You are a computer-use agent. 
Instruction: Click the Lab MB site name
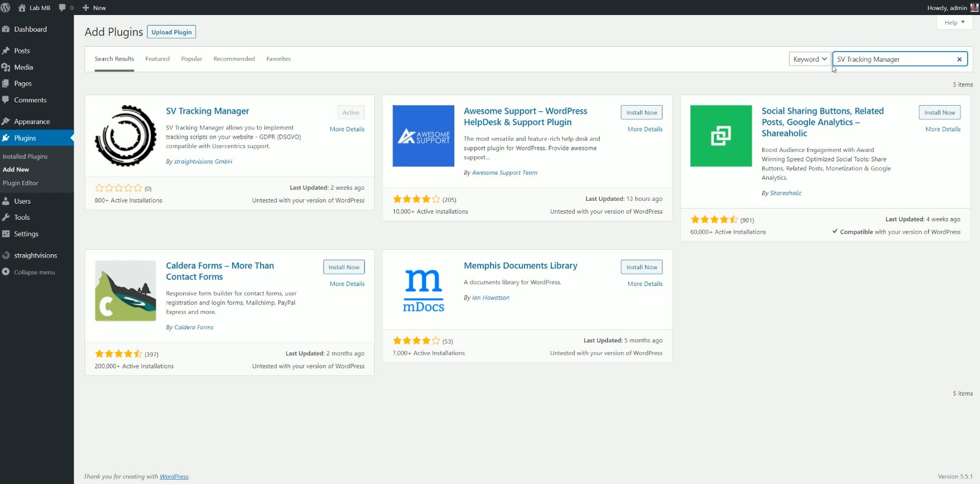point(40,8)
